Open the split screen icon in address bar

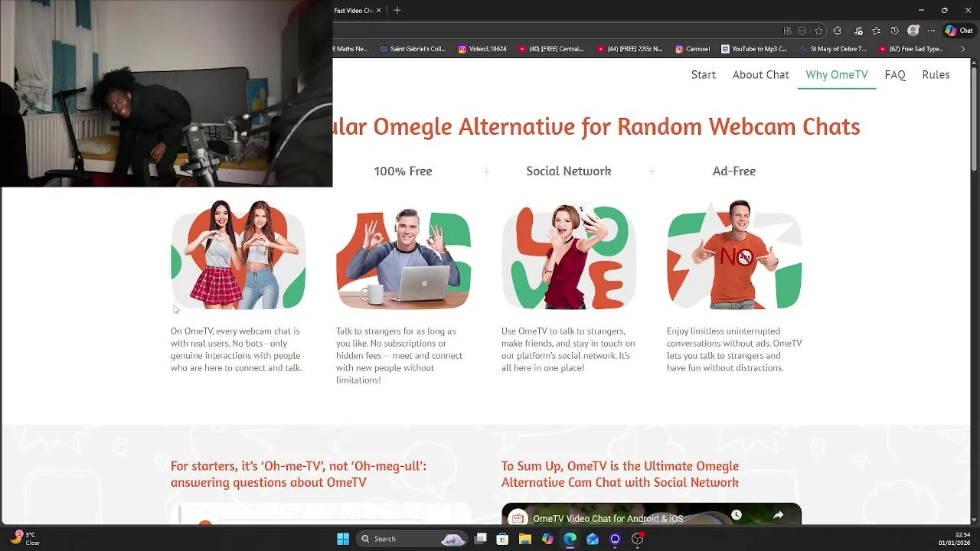[787, 31]
